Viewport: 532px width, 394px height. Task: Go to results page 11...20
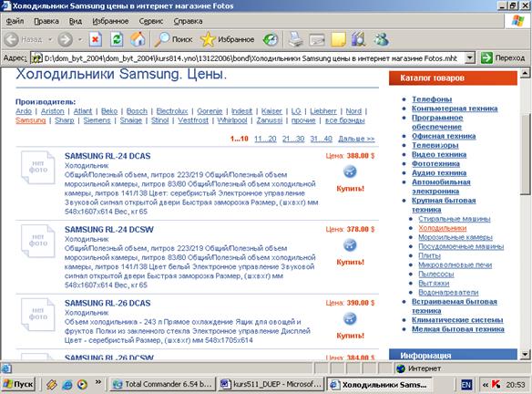[265, 139]
